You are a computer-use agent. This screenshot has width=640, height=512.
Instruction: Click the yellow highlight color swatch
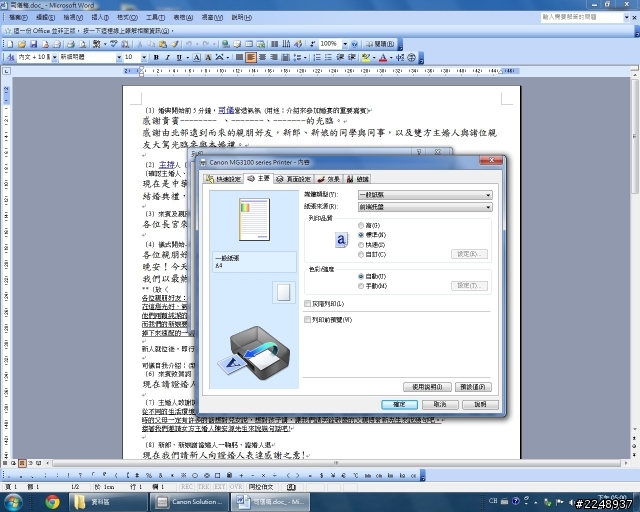coord(365,58)
